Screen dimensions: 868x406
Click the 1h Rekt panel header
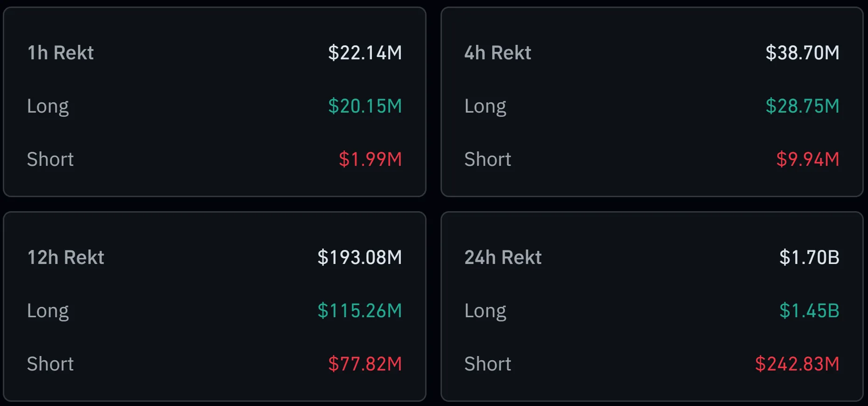click(60, 53)
